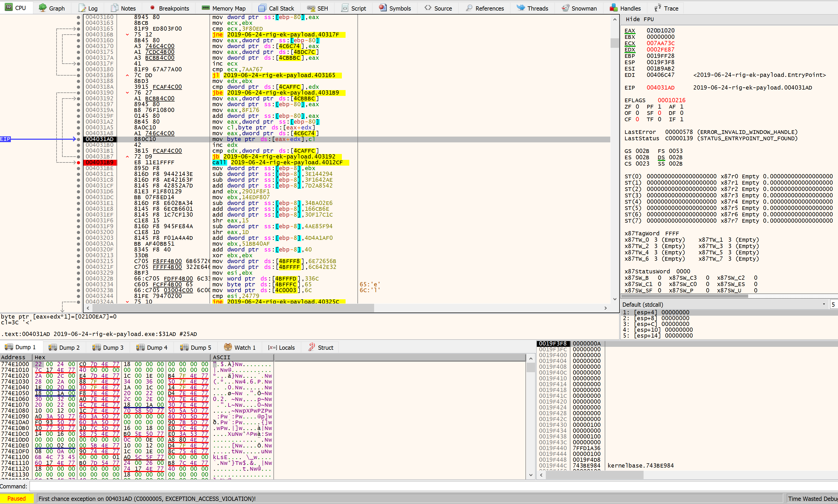This screenshot has height=504, width=838.
Task: Click the Struct tab icon
Action: point(311,347)
